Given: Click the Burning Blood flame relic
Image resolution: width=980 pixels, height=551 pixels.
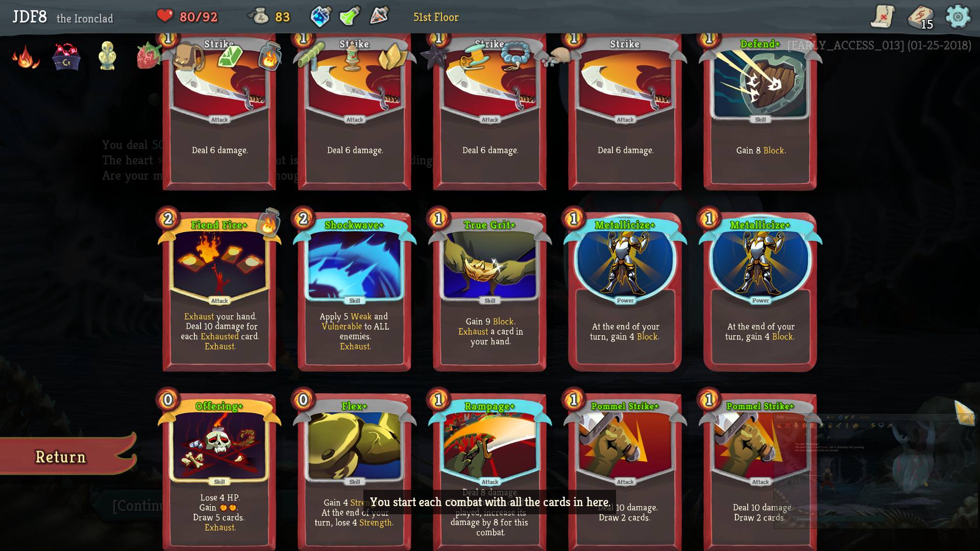Looking at the screenshot, I should click(x=26, y=56).
